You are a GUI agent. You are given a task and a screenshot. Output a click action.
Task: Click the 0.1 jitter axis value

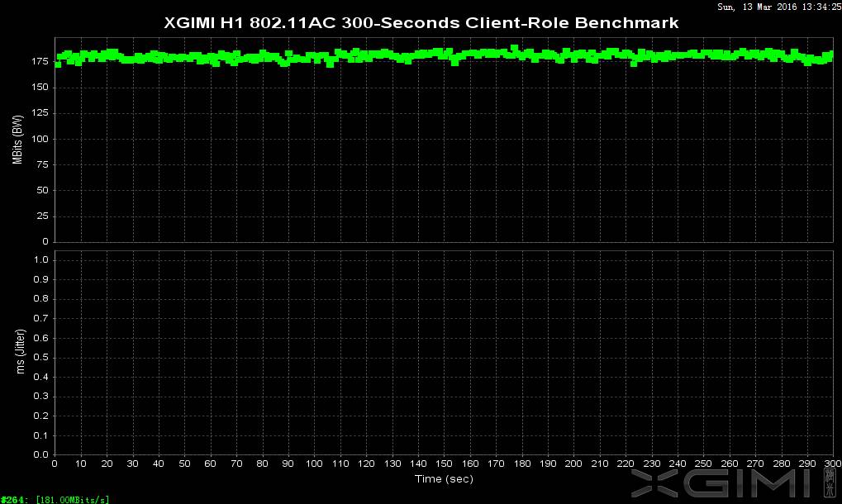(x=40, y=435)
